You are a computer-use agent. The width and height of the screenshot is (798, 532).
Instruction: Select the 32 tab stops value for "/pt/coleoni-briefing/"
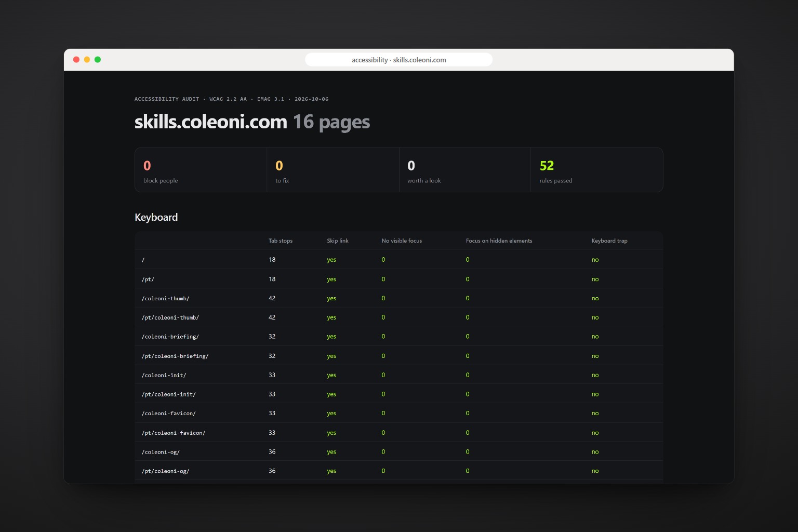[272, 356]
